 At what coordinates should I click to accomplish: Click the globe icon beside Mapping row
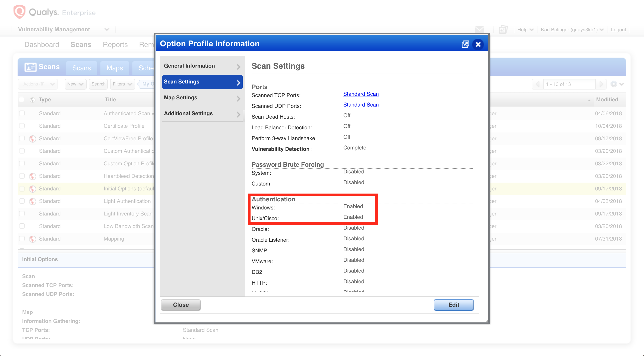32,239
